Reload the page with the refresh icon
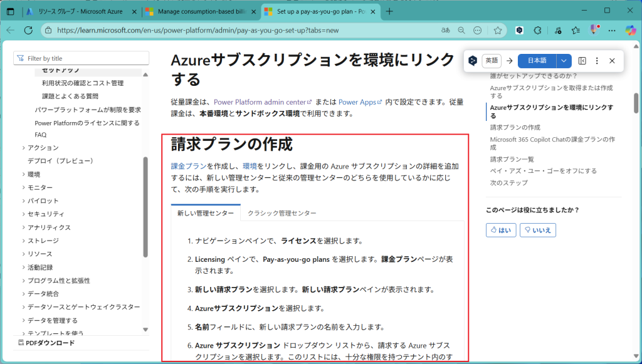 click(x=28, y=30)
